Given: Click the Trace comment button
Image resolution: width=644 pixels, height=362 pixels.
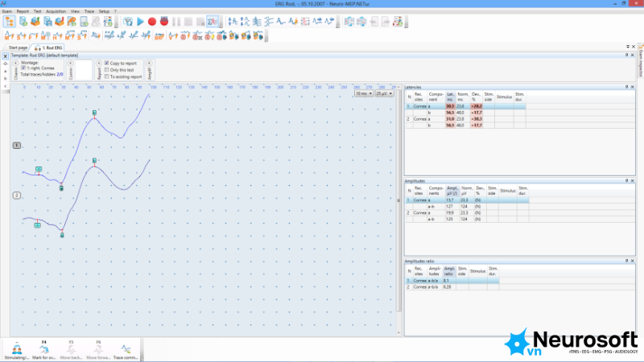Looking at the screenshot, I should pyautogui.click(x=126, y=350).
